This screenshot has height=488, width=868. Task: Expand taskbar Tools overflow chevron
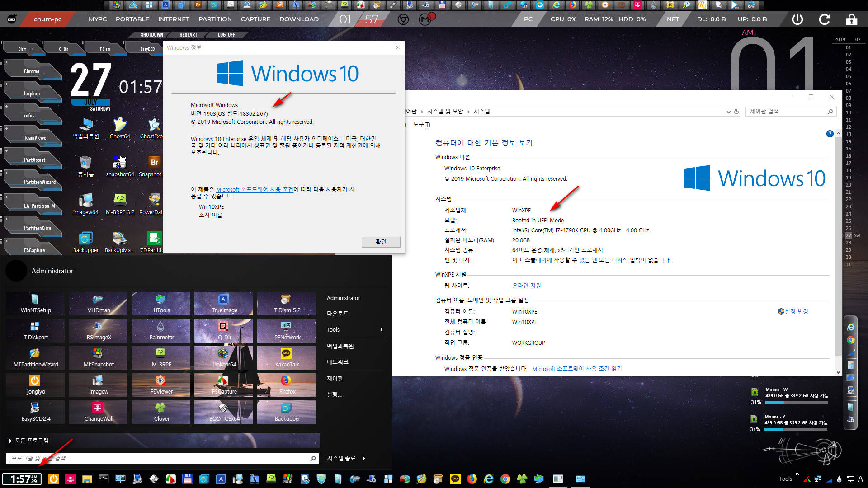[797, 474]
